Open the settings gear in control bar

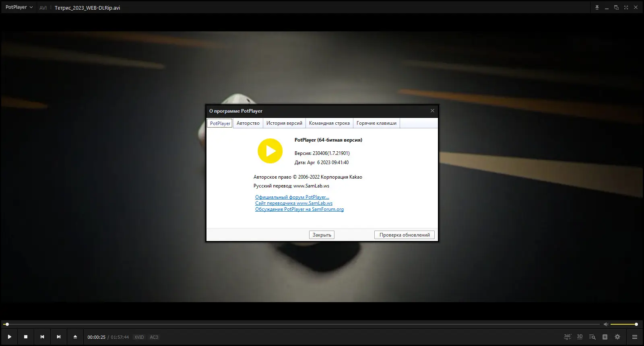(x=617, y=337)
